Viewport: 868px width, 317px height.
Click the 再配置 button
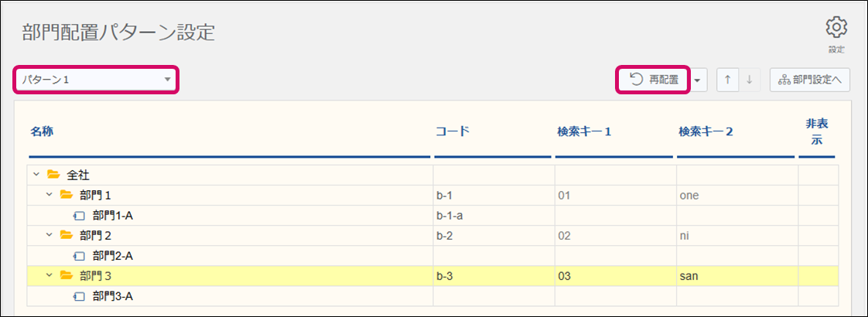[x=653, y=80]
